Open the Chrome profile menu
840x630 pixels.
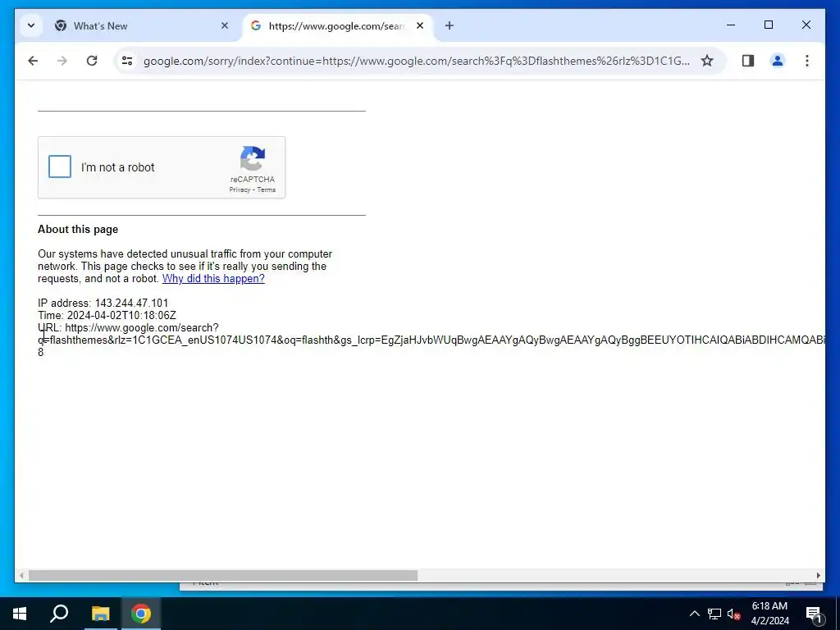pos(778,61)
